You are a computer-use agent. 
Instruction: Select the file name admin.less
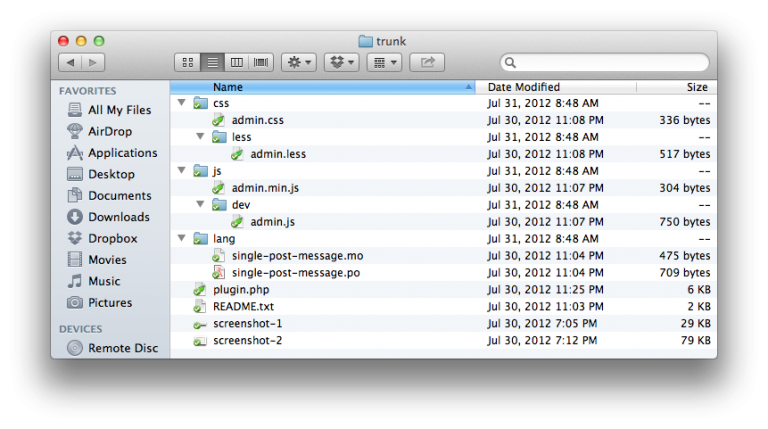[x=278, y=154]
